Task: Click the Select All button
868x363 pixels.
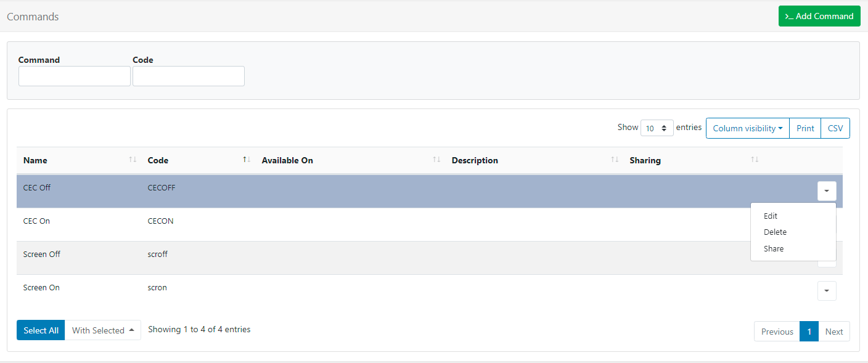Action: (x=41, y=330)
